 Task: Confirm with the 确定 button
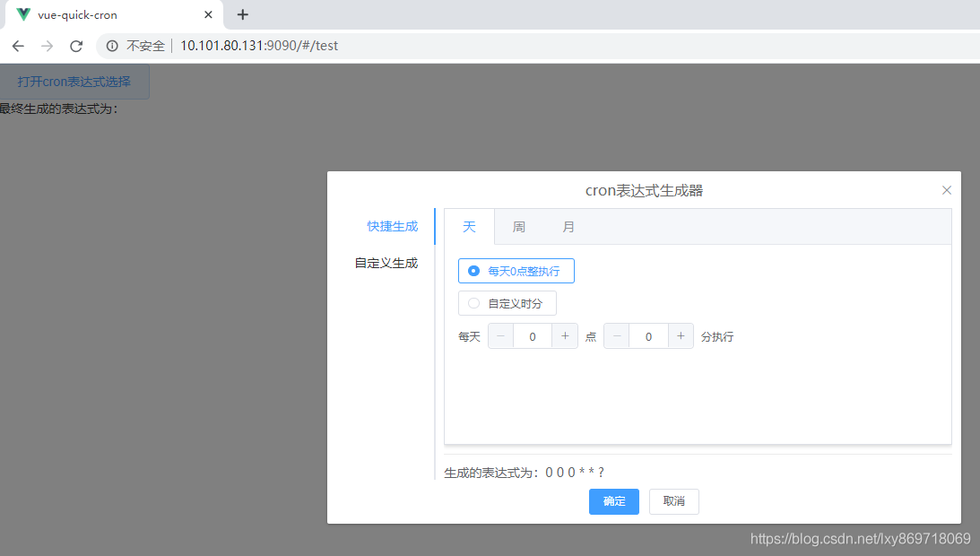pos(613,501)
